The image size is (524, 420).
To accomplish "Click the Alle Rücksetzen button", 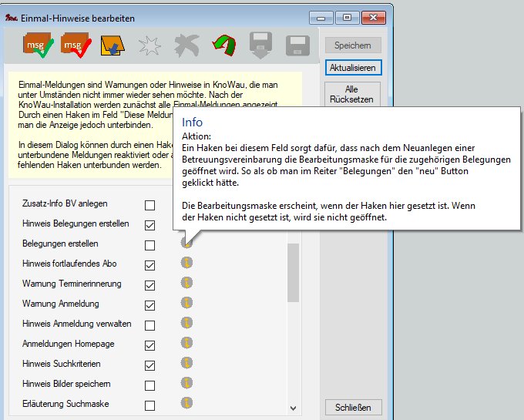I will (351, 95).
